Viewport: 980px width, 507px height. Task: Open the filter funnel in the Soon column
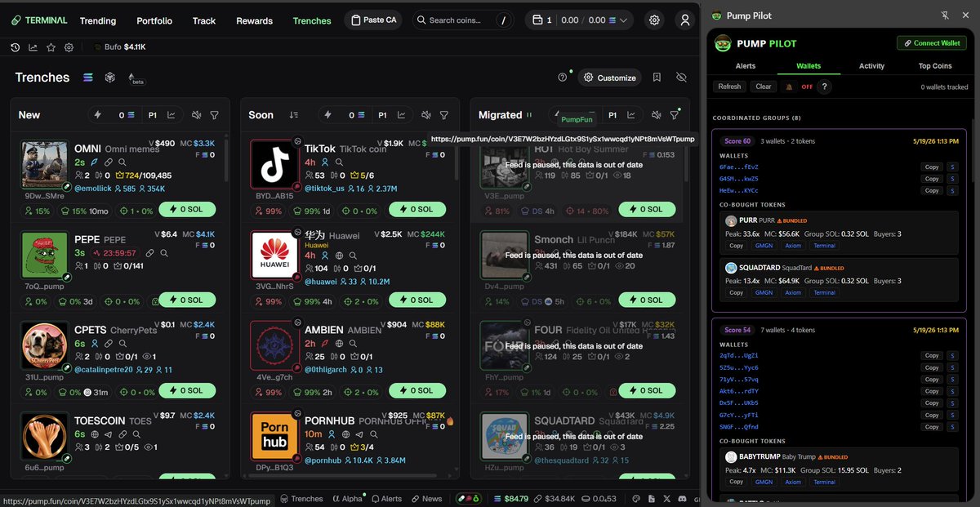click(x=443, y=115)
